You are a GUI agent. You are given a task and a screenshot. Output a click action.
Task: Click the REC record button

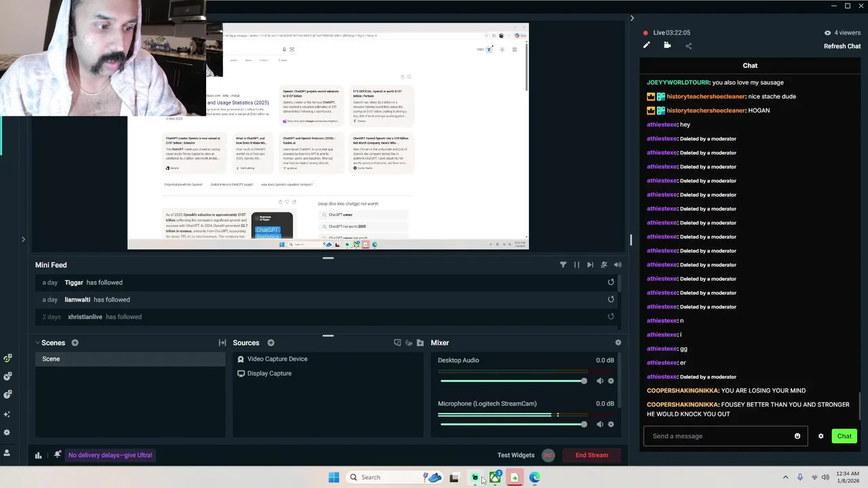point(548,455)
